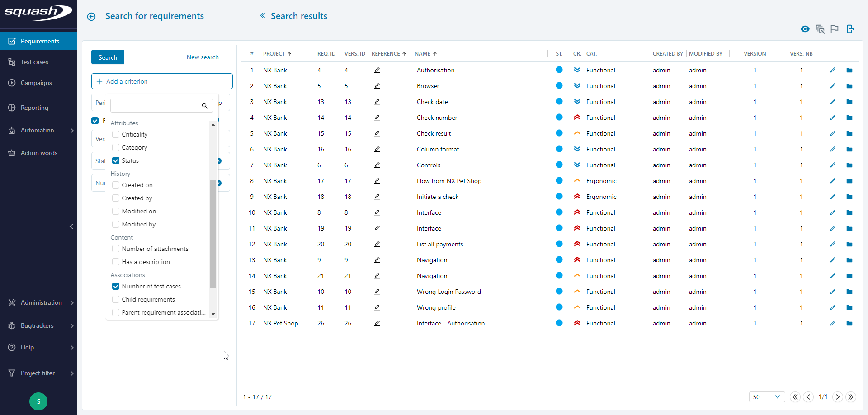Uncheck the Status criterion
The width and height of the screenshot is (868, 415).
point(115,160)
